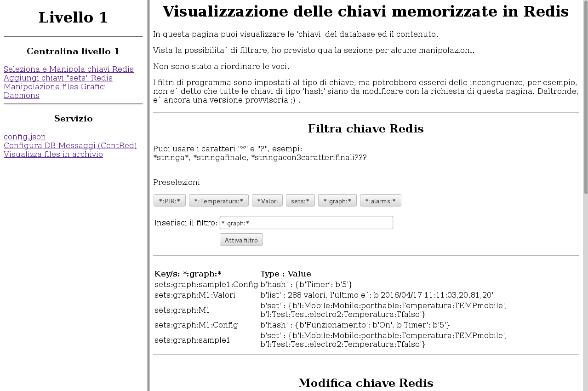588x391 pixels.
Task: Click the 'Servizio' sidebar heading
Action: coord(74,119)
